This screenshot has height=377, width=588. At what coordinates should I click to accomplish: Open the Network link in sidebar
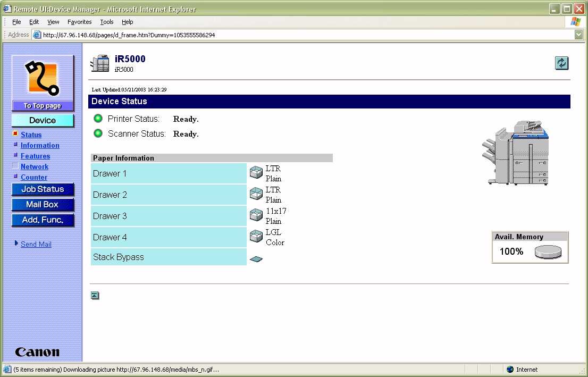(35, 166)
